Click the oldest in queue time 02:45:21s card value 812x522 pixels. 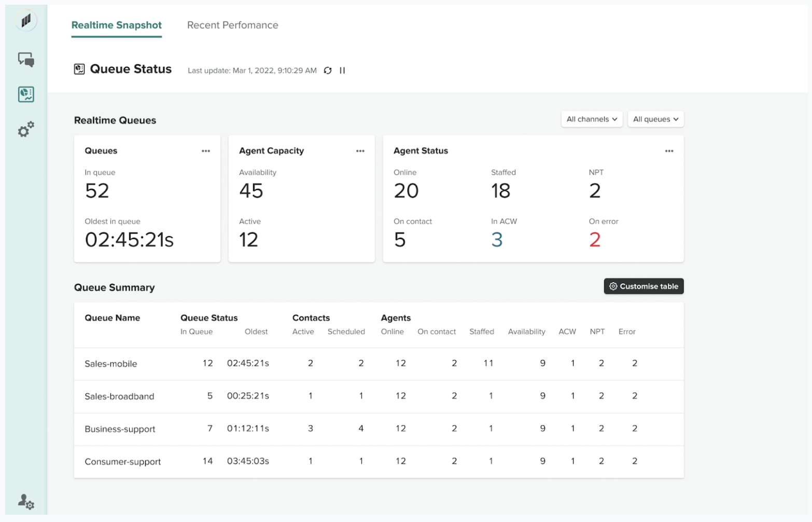click(x=129, y=240)
